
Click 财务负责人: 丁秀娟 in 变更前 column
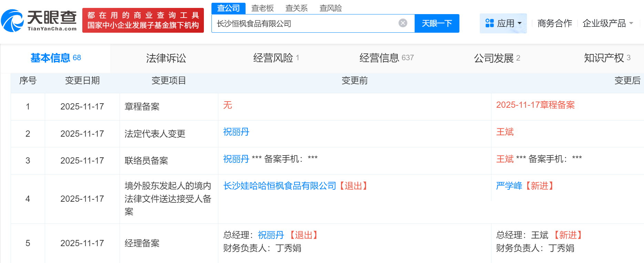[262, 248]
